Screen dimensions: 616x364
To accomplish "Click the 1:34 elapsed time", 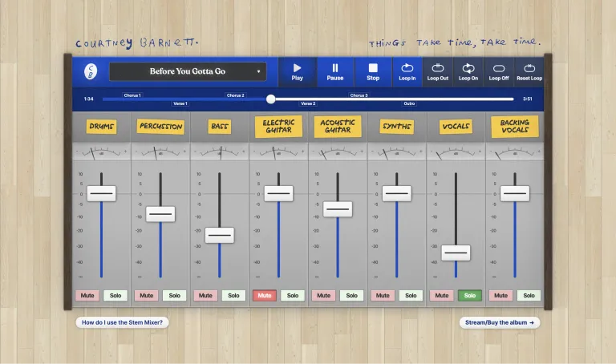I will coord(89,99).
